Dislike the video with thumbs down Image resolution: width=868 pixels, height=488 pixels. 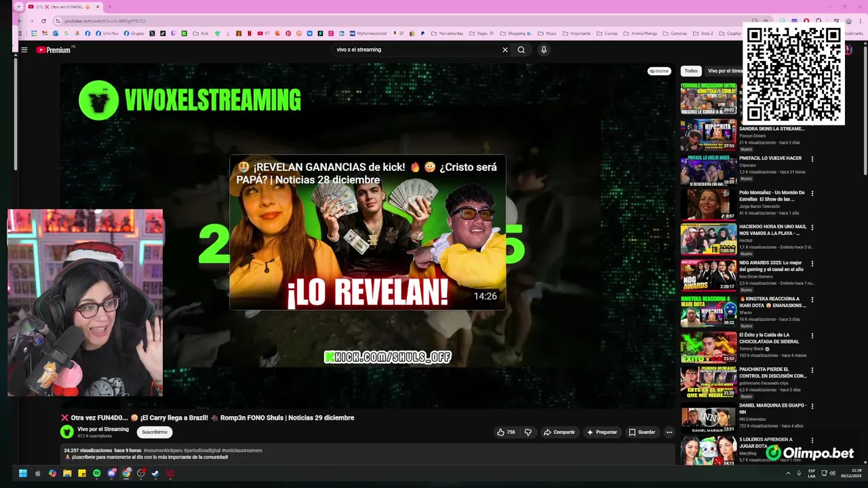(528, 432)
